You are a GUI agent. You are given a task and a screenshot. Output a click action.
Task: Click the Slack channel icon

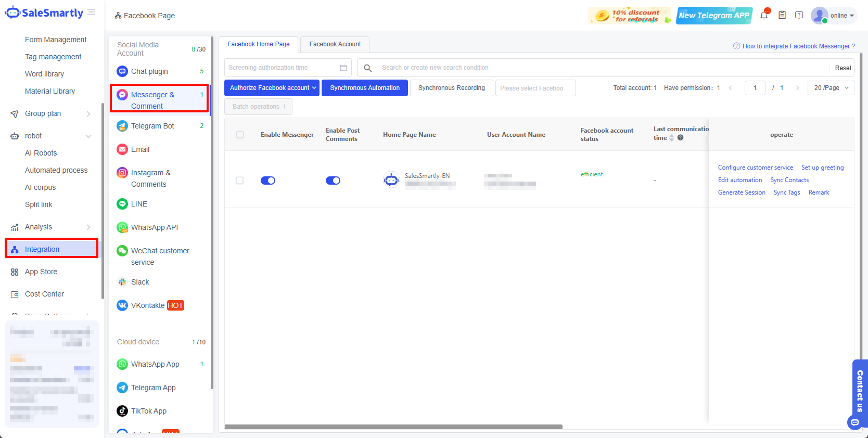pyautogui.click(x=122, y=282)
